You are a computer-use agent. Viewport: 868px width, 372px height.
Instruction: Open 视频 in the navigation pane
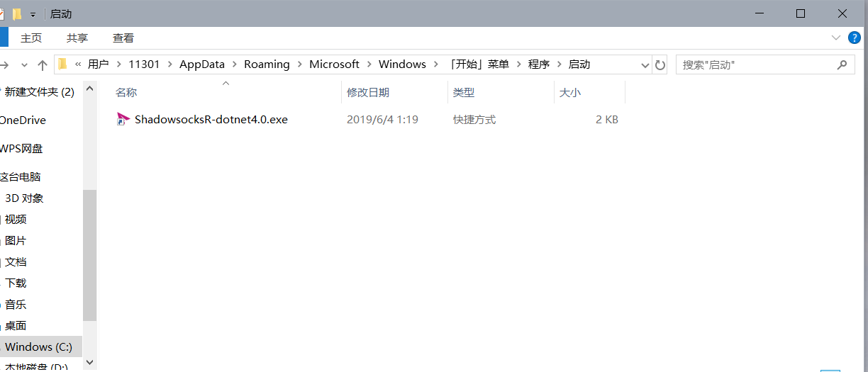pos(16,219)
